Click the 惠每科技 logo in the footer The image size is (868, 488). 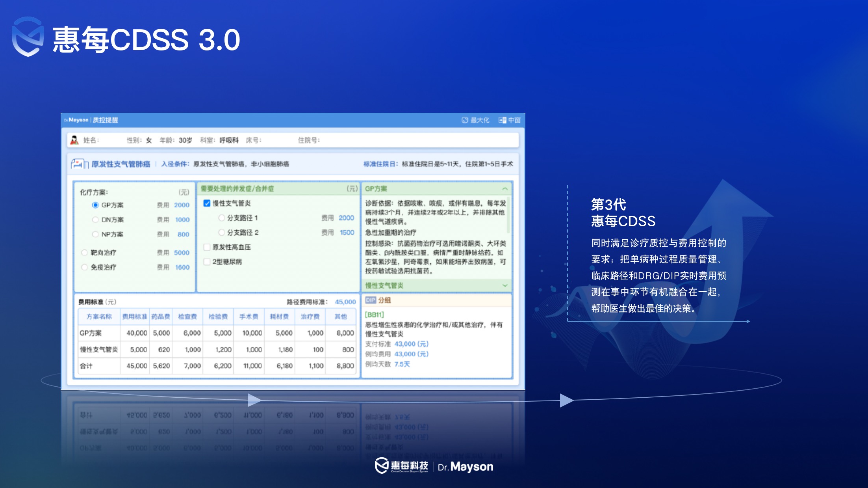[401, 466]
